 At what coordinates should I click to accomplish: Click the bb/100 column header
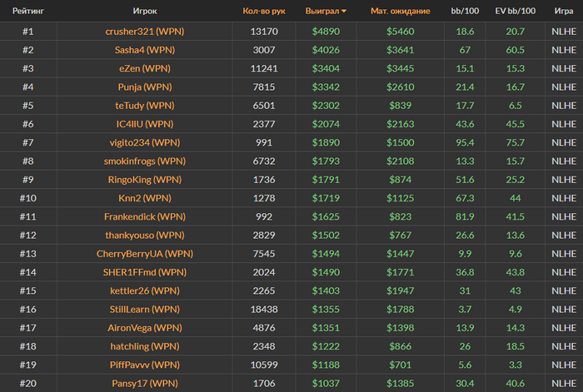tap(465, 11)
